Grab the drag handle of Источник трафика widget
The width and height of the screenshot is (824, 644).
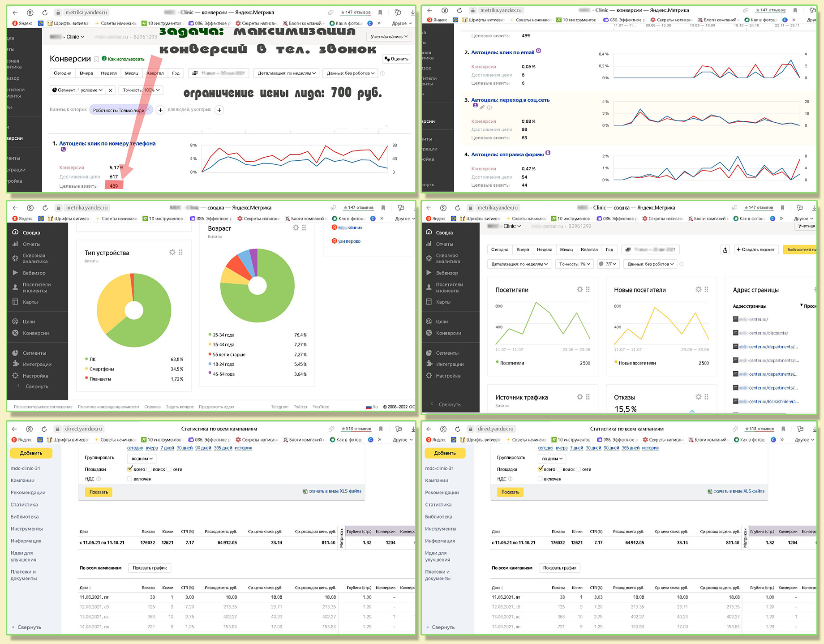[x=588, y=397]
